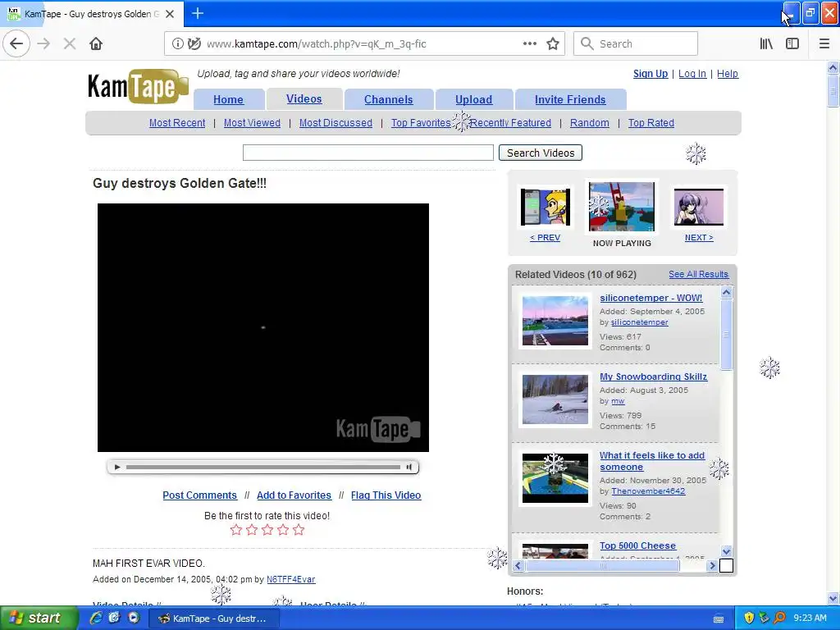This screenshot has height=630, width=840.
Task: Click the Post Comments link
Action: (x=200, y=495)
